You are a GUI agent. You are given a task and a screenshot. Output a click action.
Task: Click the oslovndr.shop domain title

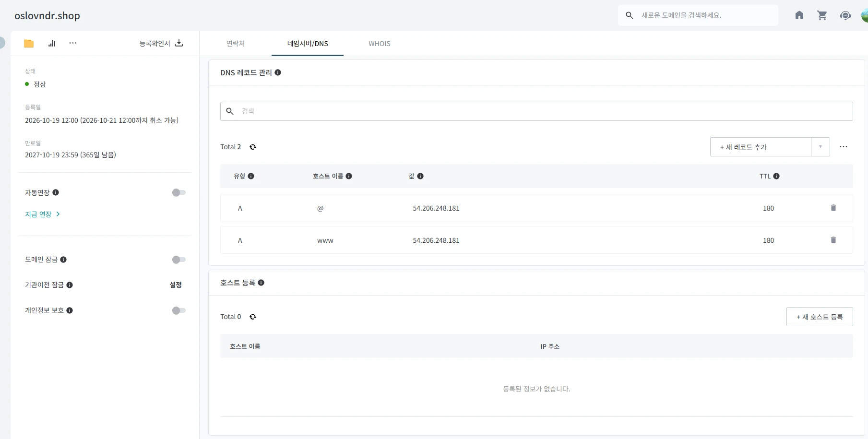(47, 15)
